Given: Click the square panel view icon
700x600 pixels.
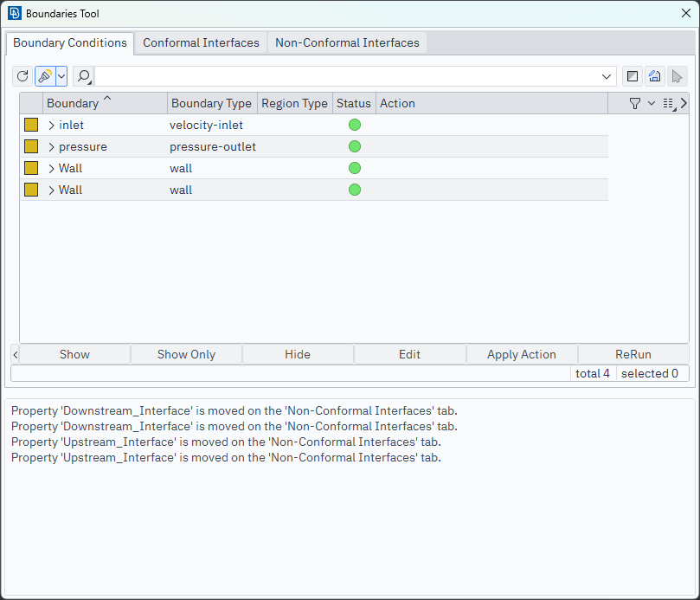Looking at the screenshot, I should [633, 76].
